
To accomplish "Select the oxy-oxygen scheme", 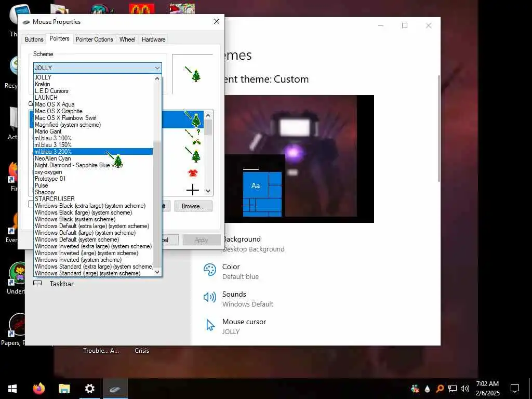I will click(x=94, y=172).
